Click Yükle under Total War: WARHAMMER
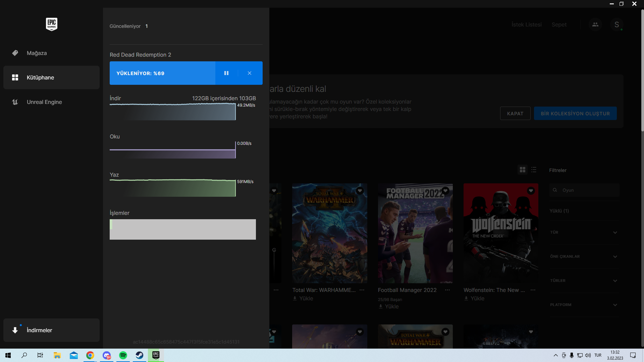Screen dimensions: 644x362 click(x=303, y=298)
